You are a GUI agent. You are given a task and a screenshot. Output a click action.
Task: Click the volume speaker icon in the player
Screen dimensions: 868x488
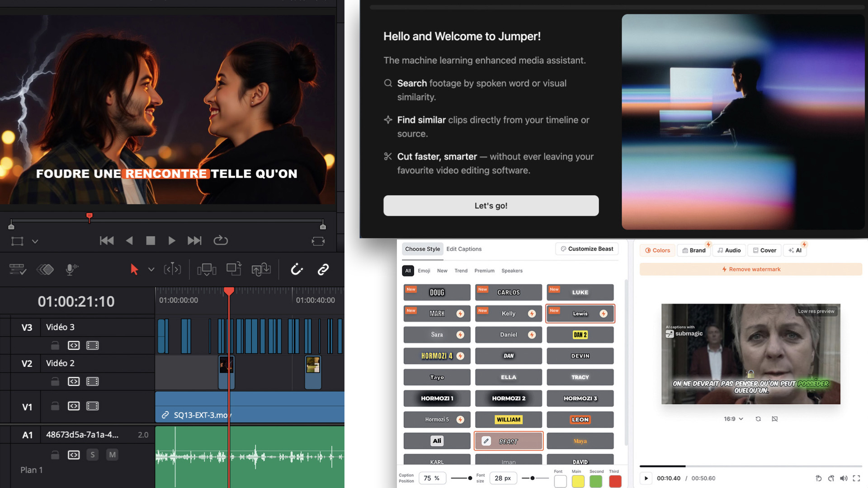[844, 478]
